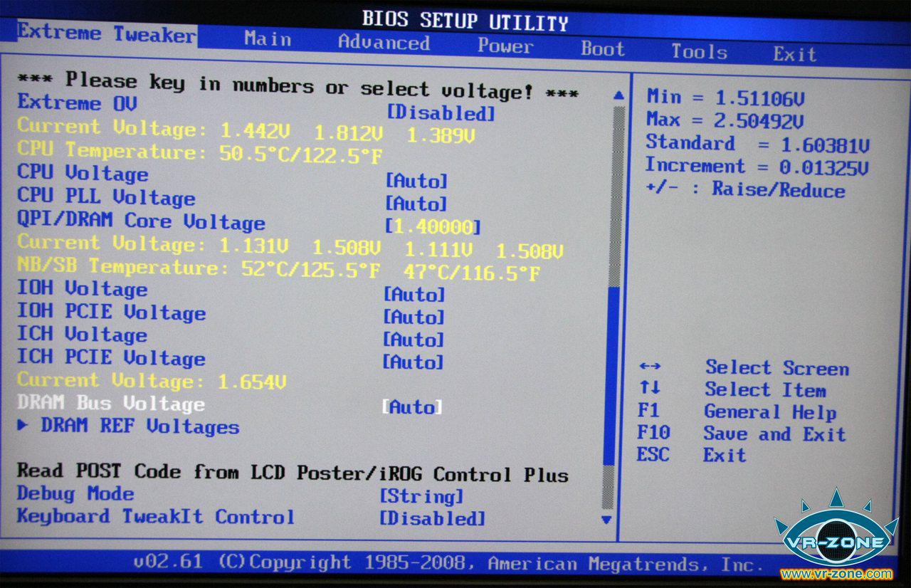The width and height of the screenshot is (911, 588).
Task: Select the CPU PLL Voltage label
Action: [x=106, y=197]
